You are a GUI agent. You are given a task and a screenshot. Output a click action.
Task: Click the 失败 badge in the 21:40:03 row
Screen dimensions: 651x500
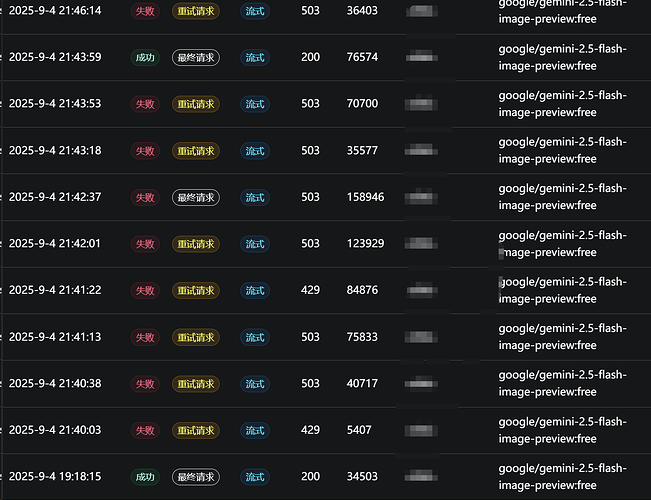click(x=145, y=430)
